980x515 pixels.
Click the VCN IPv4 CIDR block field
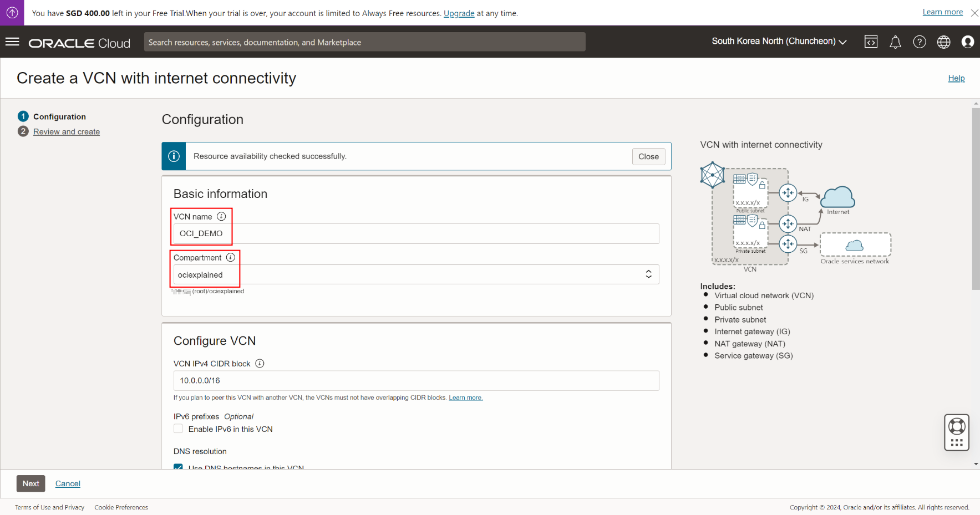tap(416, 380)
